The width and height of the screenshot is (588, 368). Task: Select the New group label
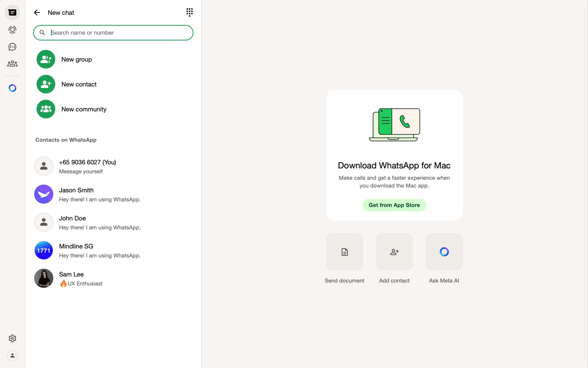pos(77,59)
